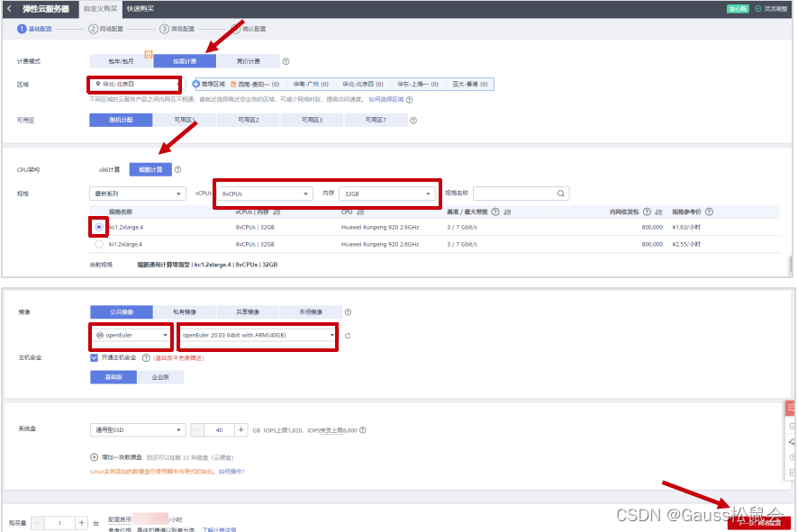Screen dimensions: 798x532
Task: Select 竞价计费 billing mode
Action: point(249,61)
